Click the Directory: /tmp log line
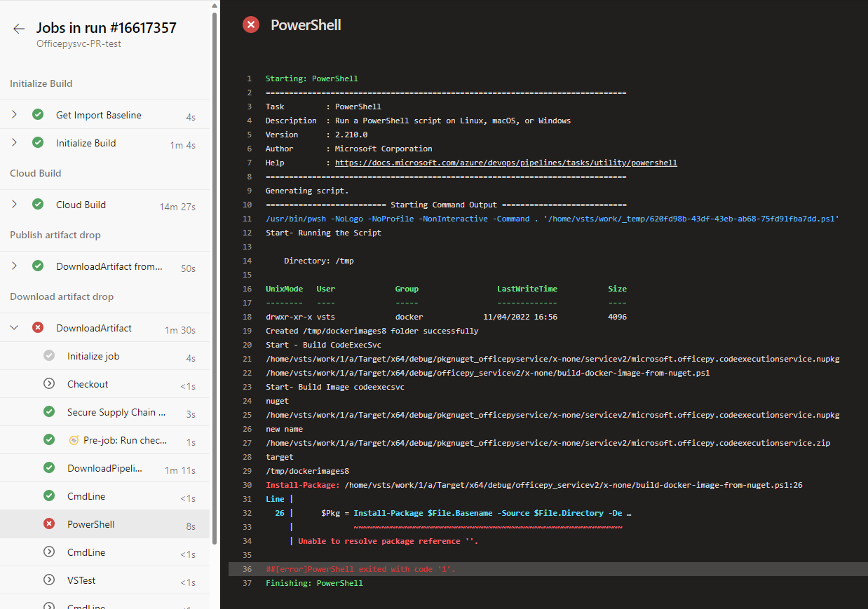Viewport: 868px width, 609px height. [319, 261]
